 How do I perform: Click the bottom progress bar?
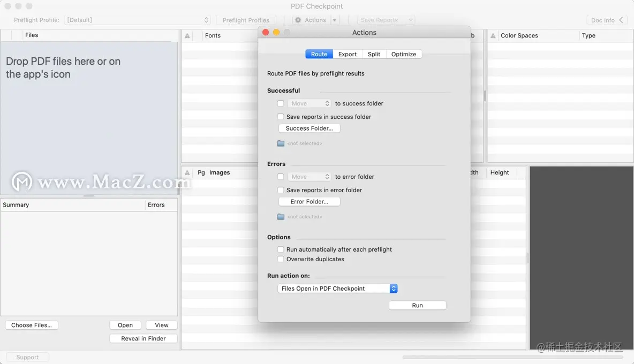(x=512, y=357)
